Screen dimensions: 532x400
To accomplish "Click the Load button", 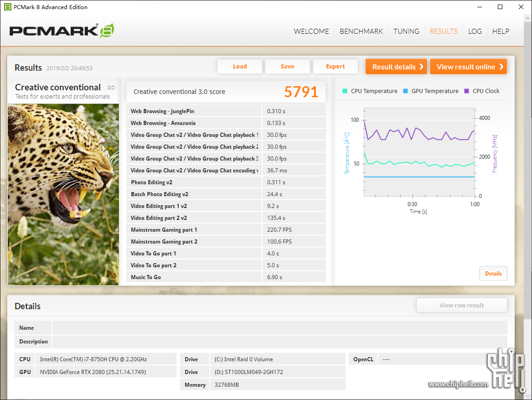I will click(x=239, y=67).
